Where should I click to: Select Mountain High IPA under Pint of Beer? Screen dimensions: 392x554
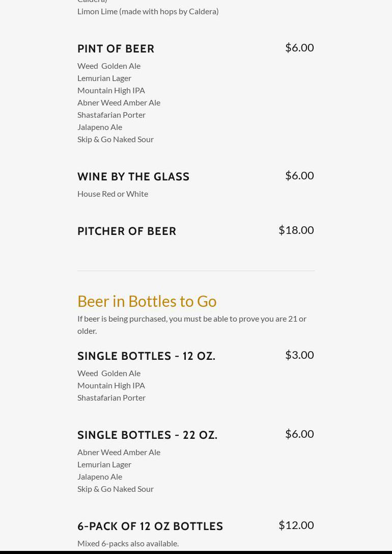[x=111, y=90]
